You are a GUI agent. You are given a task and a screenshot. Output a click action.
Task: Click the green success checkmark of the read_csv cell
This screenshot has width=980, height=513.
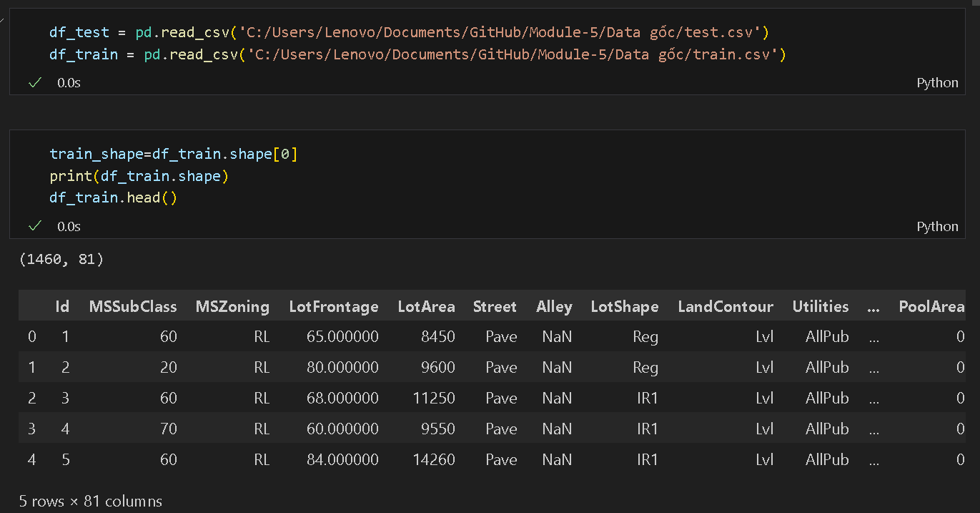pos(34,83)
